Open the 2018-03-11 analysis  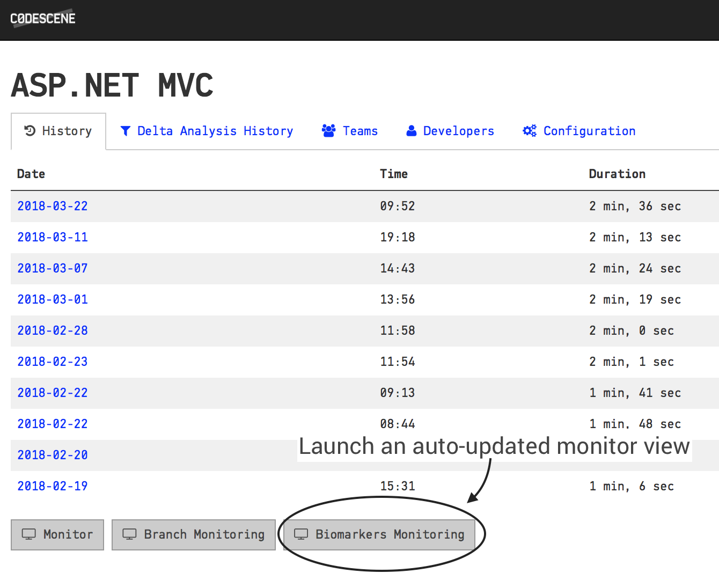(53, 237)
